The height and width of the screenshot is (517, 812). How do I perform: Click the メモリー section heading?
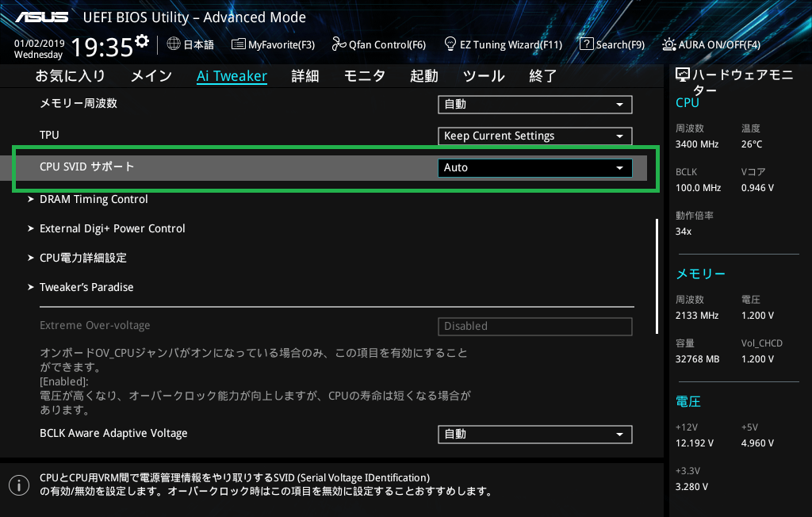pos(701,274)
